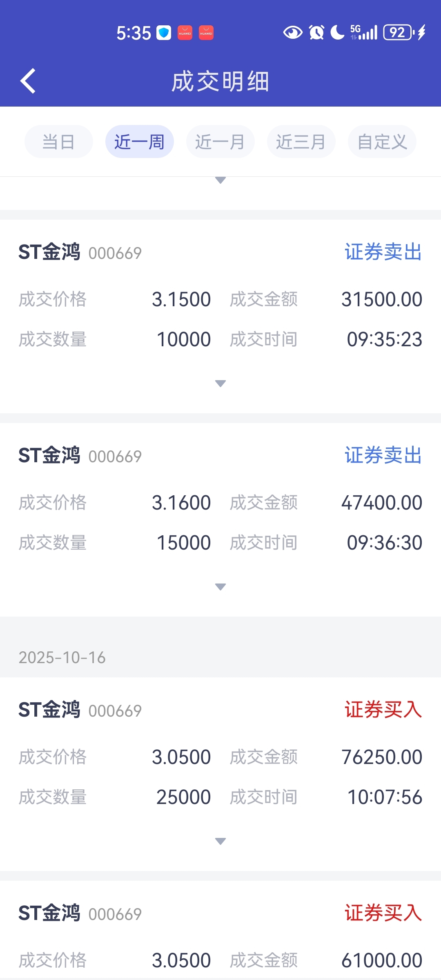Expand details of the 76250.00 buy trade
Screen dimensions: 441x980
coord(220,841)
